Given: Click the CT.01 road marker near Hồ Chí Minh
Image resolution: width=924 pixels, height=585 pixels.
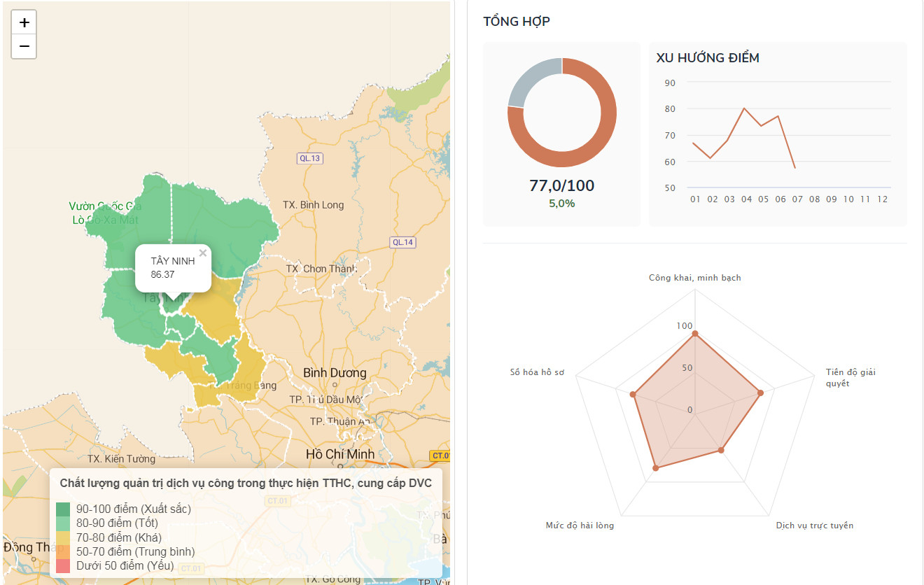Looking at the screenshot, I should coord(440,456).
